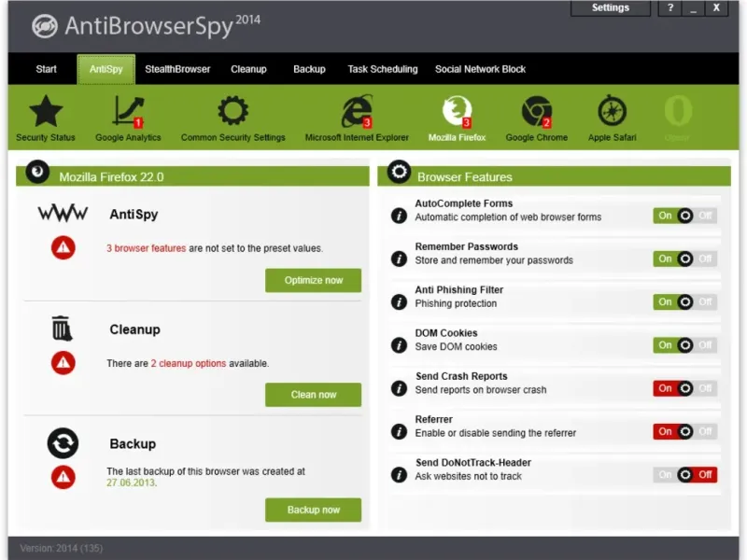
Task: Click 'Enable or disable sending the referrer' text
Action: tap(496, 433)
